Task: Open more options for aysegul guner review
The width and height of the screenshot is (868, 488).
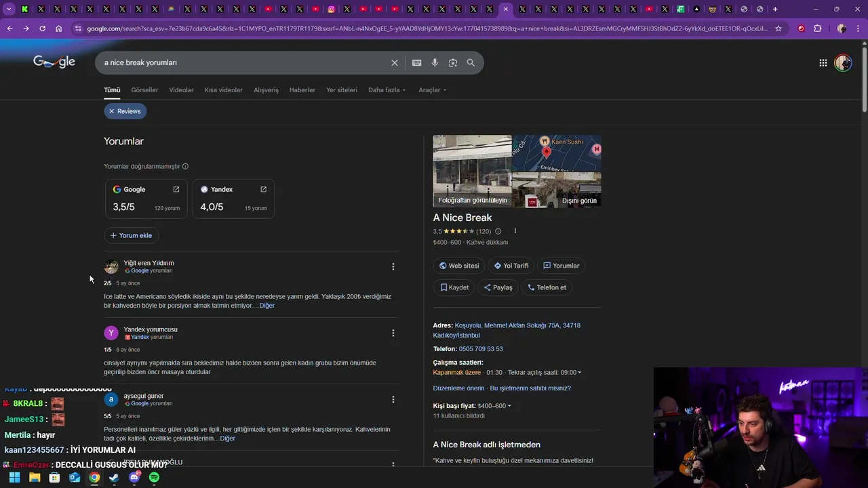Action: point(393,399)
